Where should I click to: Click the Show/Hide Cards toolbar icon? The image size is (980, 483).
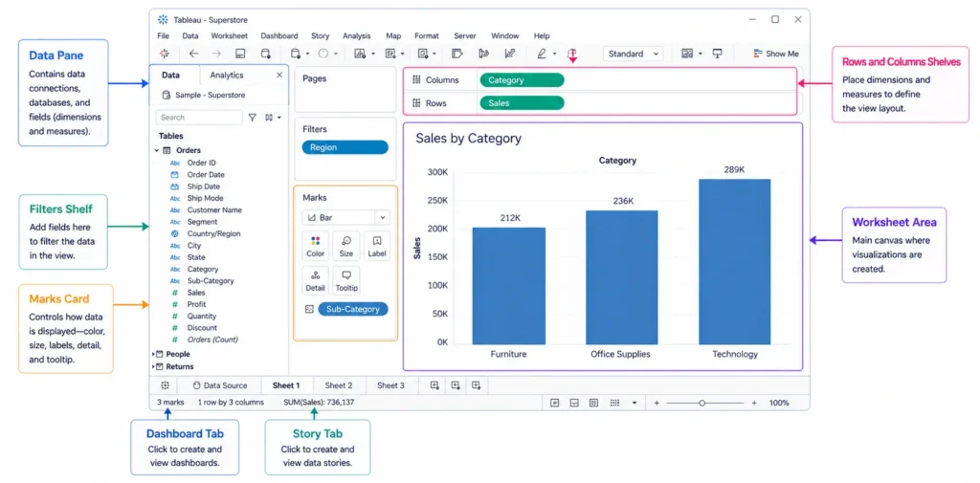coord(687,54)
